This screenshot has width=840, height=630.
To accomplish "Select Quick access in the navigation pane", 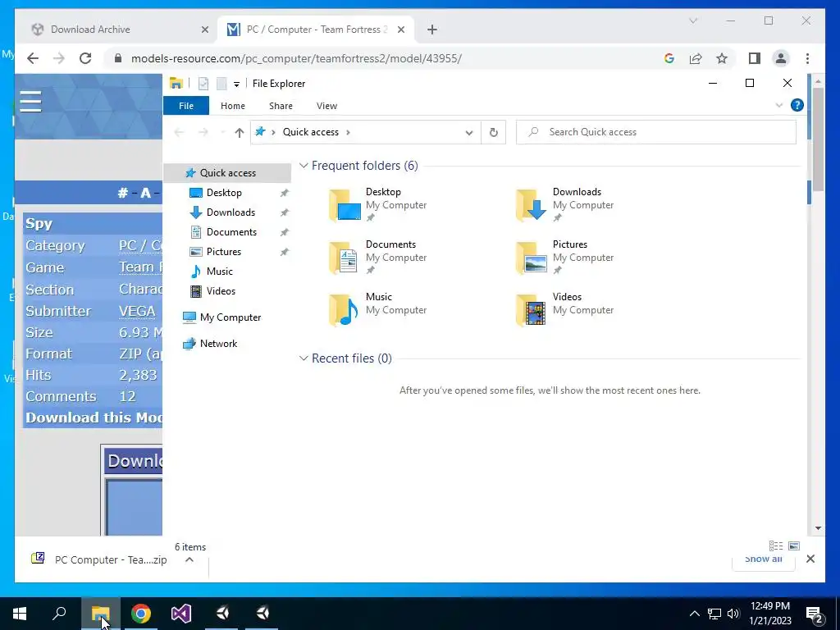I will [227, 173].
